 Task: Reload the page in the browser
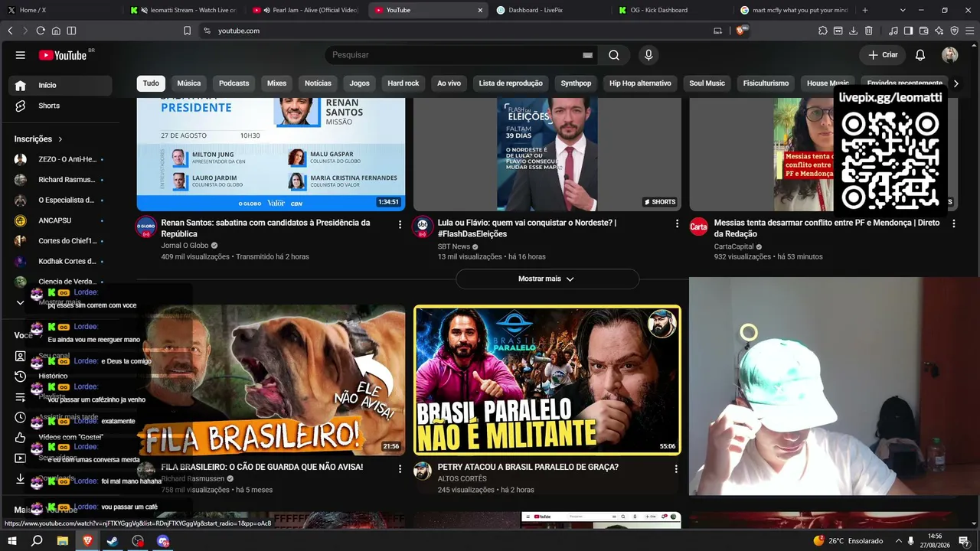pyautogui.click(x=41, y=31)
